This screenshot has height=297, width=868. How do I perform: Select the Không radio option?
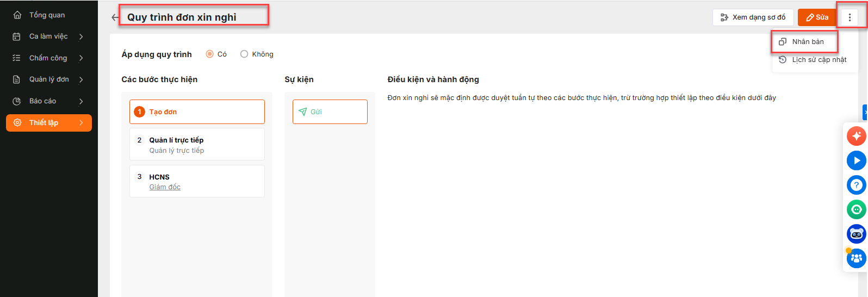[x=244, y=54]
